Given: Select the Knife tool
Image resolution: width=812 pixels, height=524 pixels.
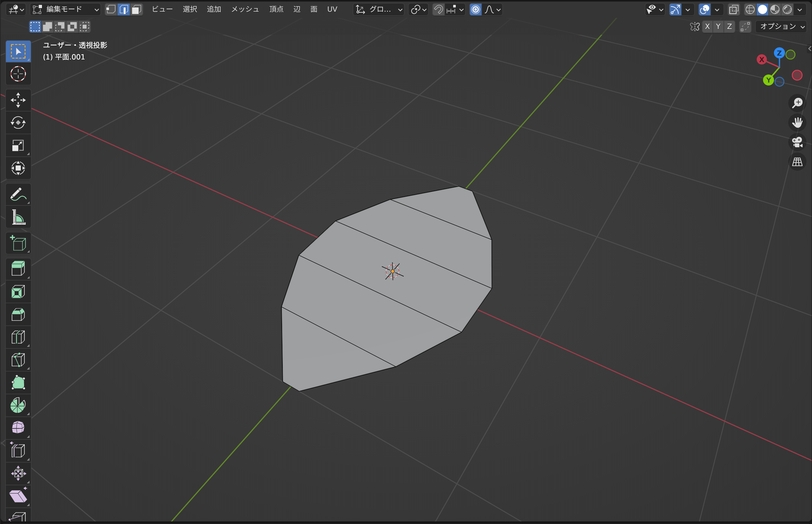Looking at the screenshot, I should tap(18, 360).
